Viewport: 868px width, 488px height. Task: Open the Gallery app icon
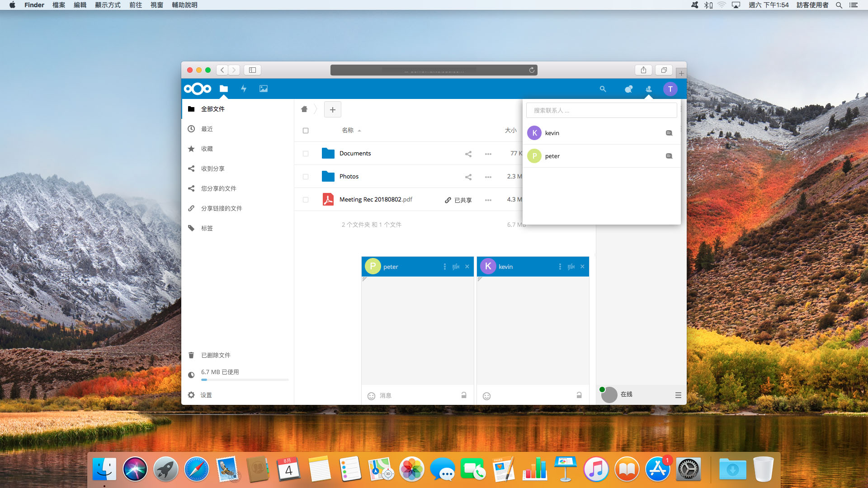point(264,89)
